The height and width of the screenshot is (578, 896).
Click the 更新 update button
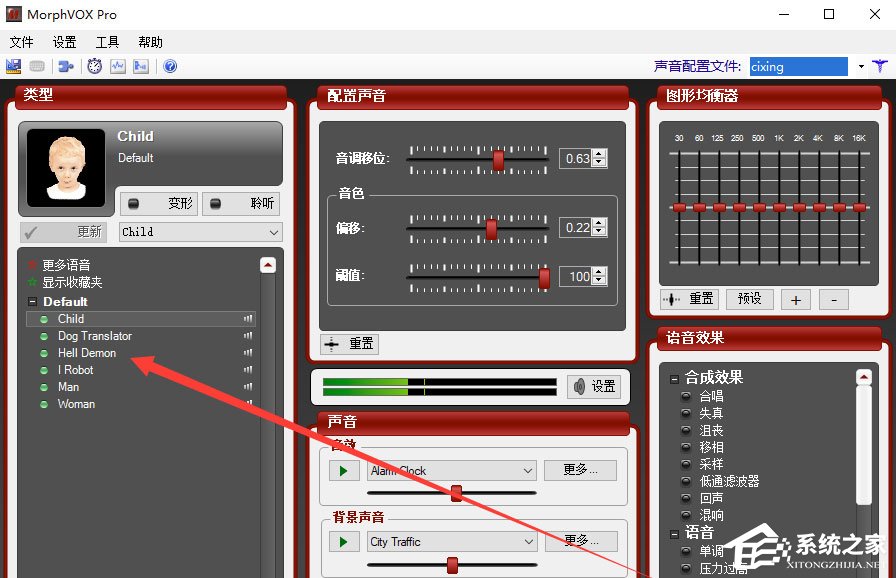pos(64,232)
